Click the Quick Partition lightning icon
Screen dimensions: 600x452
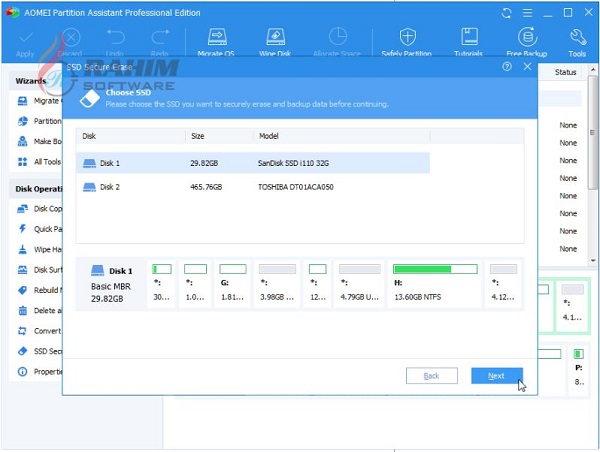pos(23,229)
